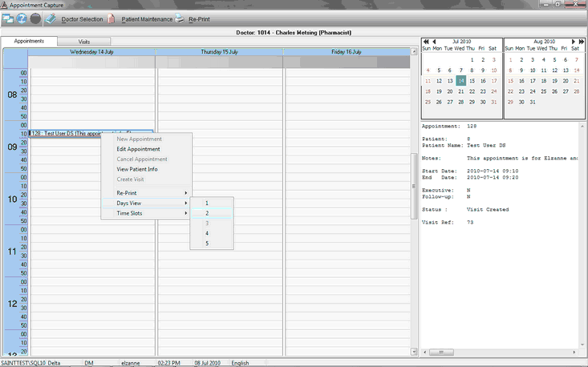The width and height of the screenshot is (588, 367).
Task: Click 'English' in the status bar
Action: (x=240, y=363)
